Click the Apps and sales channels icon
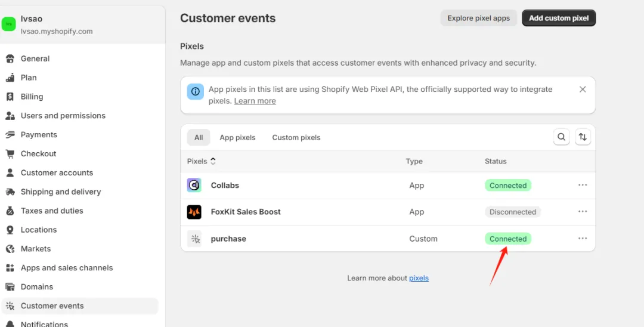The width and height of the screenshot is (644, 327). click(x=10, y=268)
